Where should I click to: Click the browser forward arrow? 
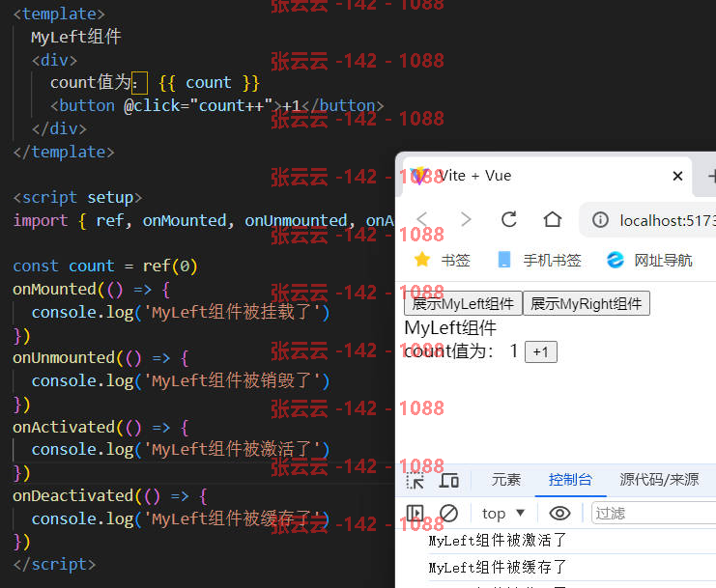[x=466, y=219]
